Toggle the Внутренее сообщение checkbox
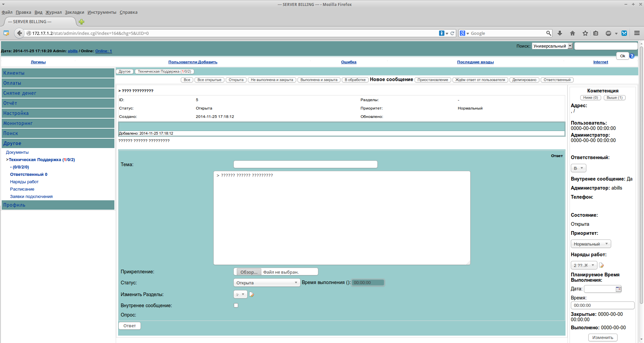644x343 pixels. tap(236, 305)
